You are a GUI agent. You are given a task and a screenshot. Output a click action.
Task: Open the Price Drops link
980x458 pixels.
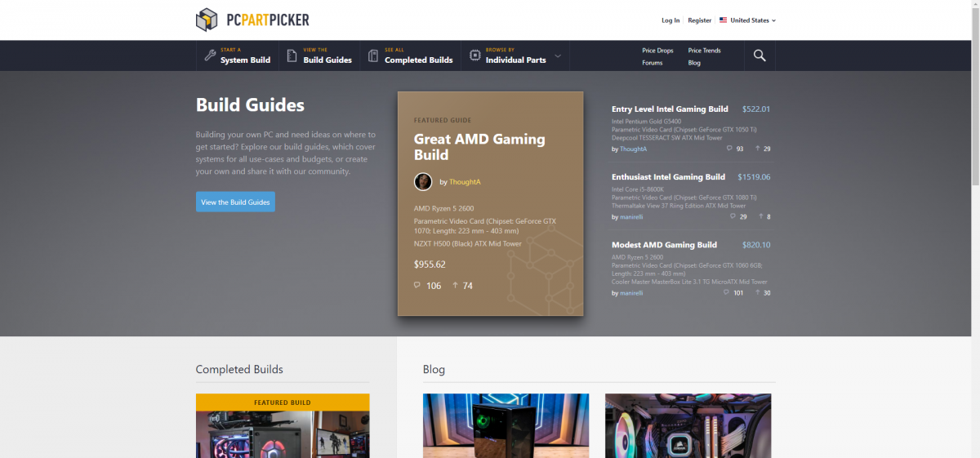(657, 51)
